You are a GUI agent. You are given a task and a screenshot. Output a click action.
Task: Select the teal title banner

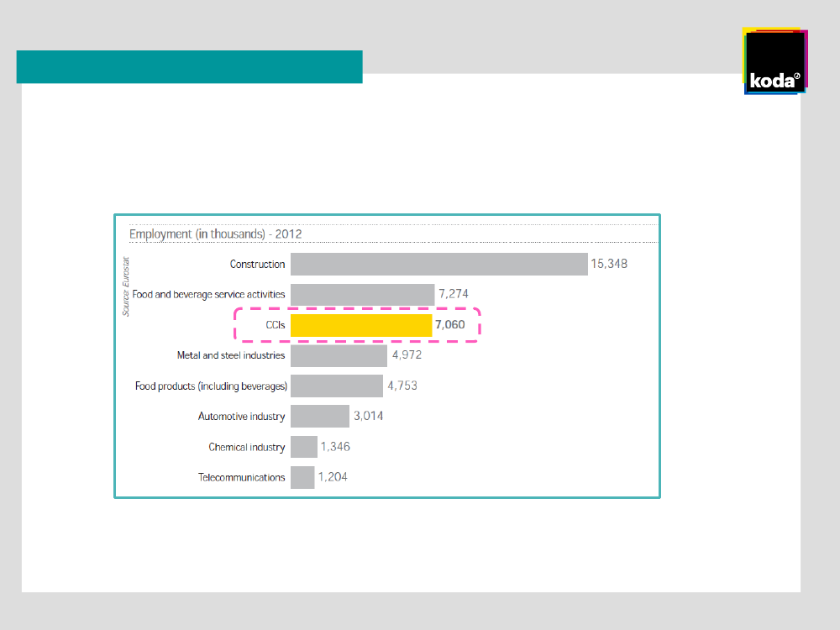click(x=189, y=67)
